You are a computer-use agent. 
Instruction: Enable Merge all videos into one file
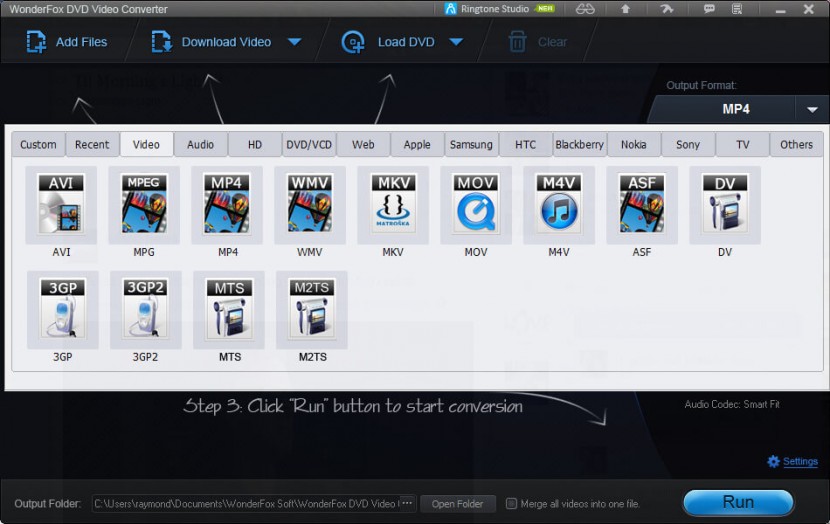click(511, 503)
